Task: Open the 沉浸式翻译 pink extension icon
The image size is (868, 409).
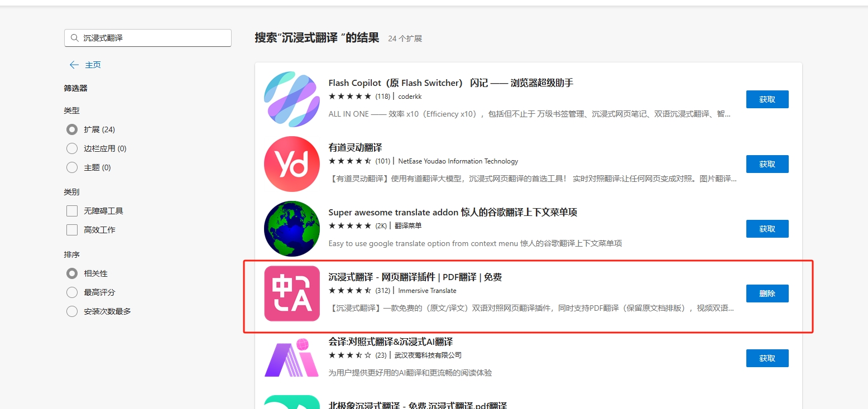Action: click(x=292, y=293)
